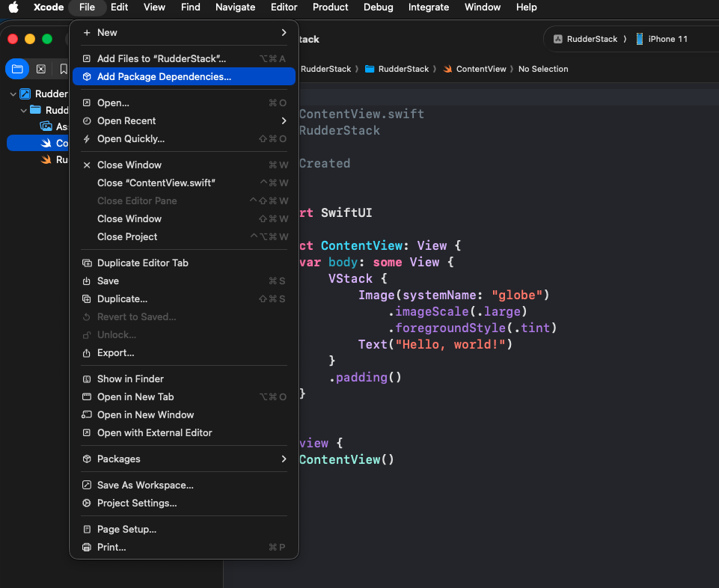
Task: Select the Assets catalog in navigator
Action: click(x=54, y=126)
